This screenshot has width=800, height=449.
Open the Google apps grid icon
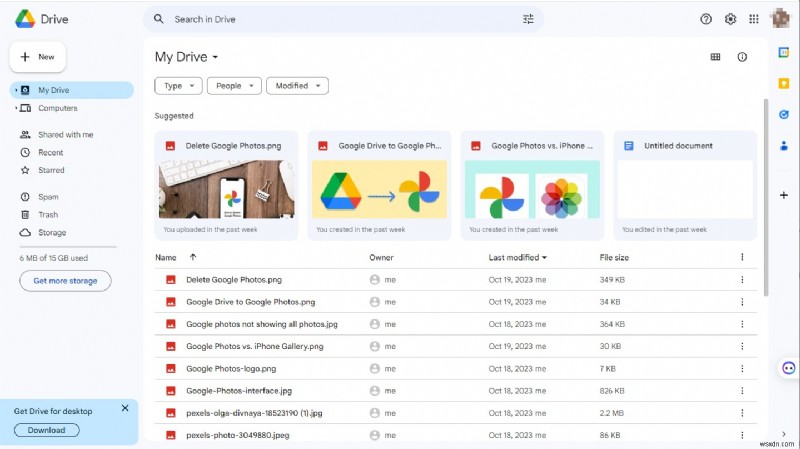click(x=754, y=19)
